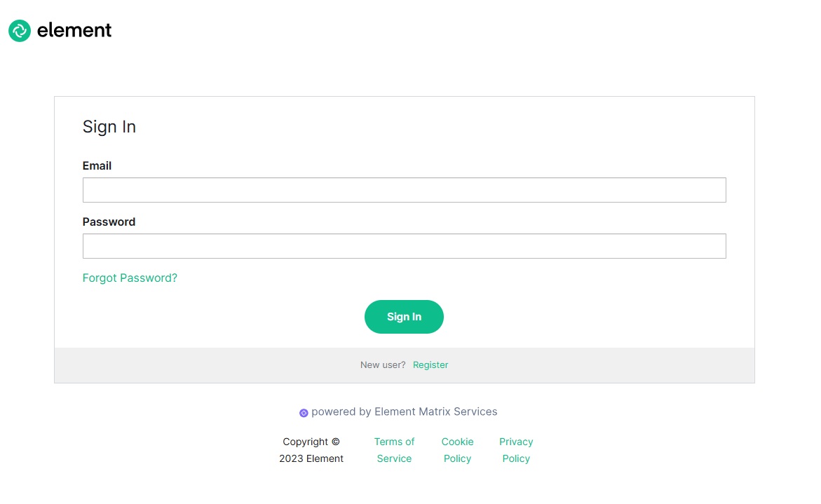Click the Email field label
The width and height of the screenshot is (821, 504).
[x=97, y=165]
